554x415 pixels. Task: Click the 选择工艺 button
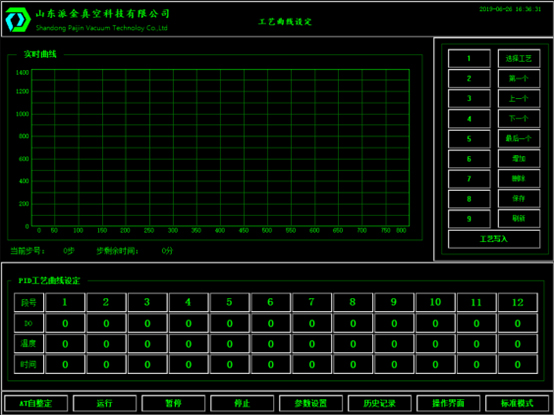click(x=519, y=58)
